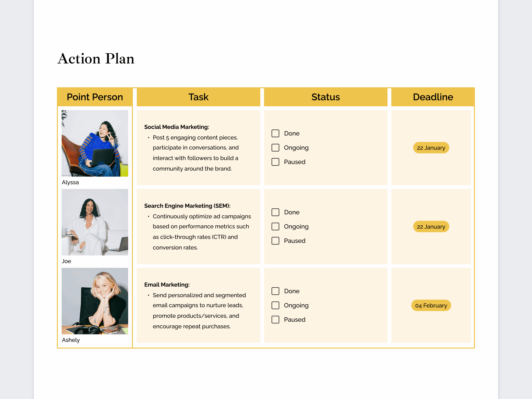This screenshot has width=532, height=399.
Task: Select the Task column header
Action: tap(198, 97)
